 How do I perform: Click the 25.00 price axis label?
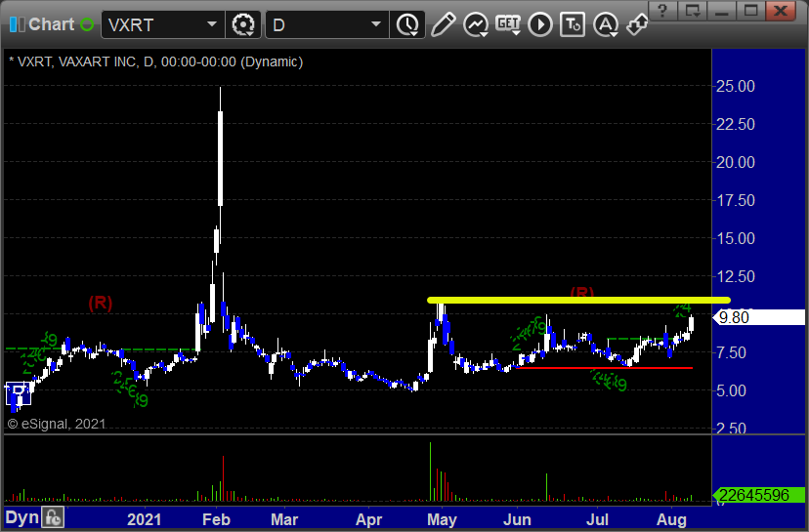[735, 86]
